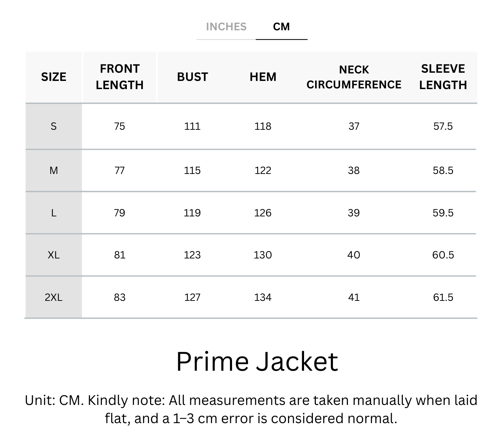The width and height of the screenshot is (504, 447).
Task: Click the BUST column header
Action: 192,77
